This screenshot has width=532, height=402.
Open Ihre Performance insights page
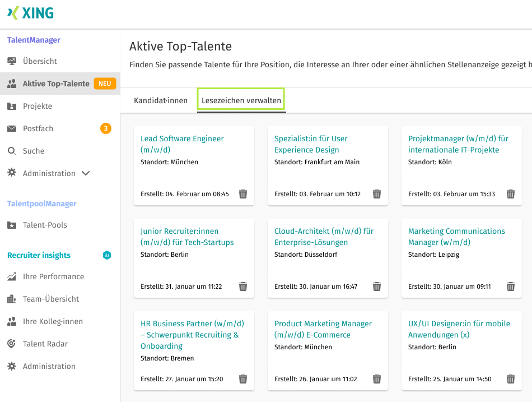pyautogui.click(x=53, y=276)
